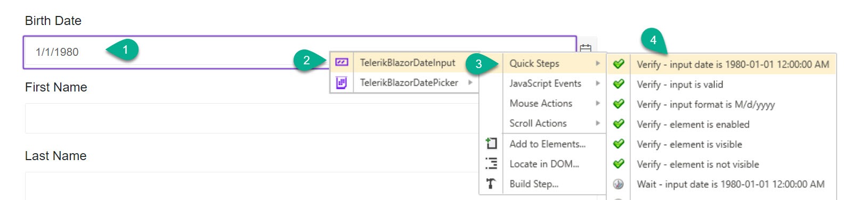The height and width of the screenshot is (200, 868).
Task: Expand the TelerikBlazorDatePicker submenu arrow
Action: click(470, 82)
